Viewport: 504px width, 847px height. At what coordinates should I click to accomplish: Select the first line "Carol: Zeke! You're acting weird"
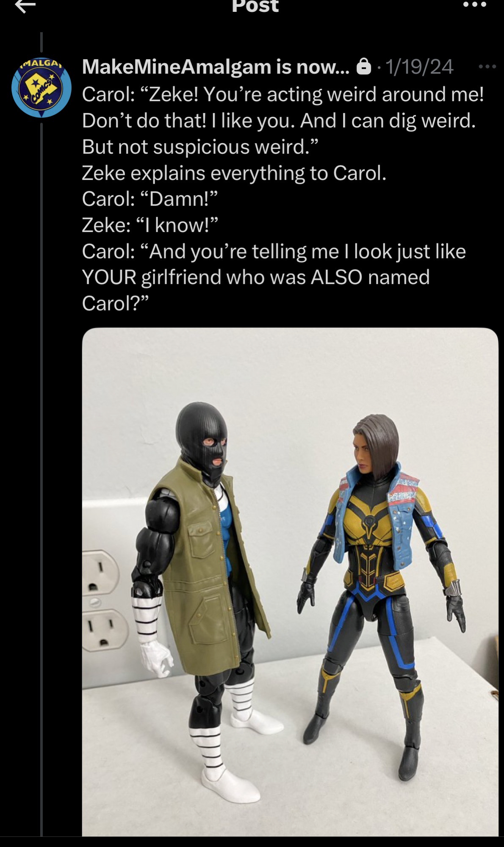(282, 94)
